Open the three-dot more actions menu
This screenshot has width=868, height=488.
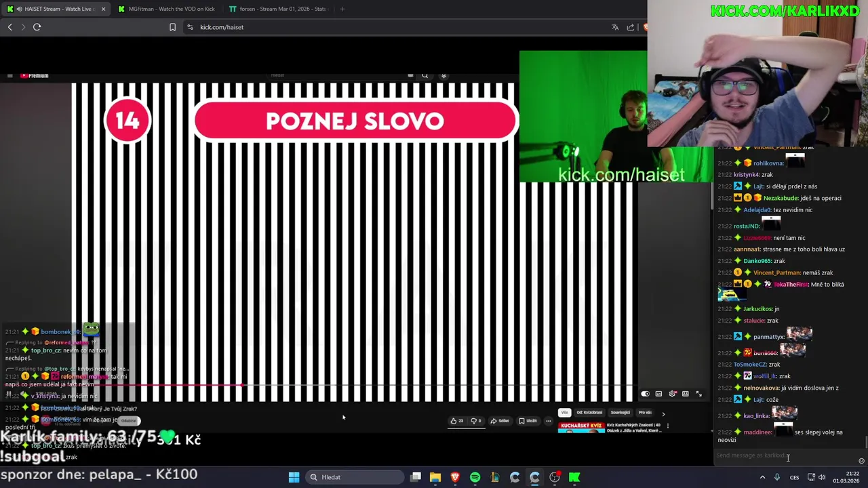[x=549, y=421]
